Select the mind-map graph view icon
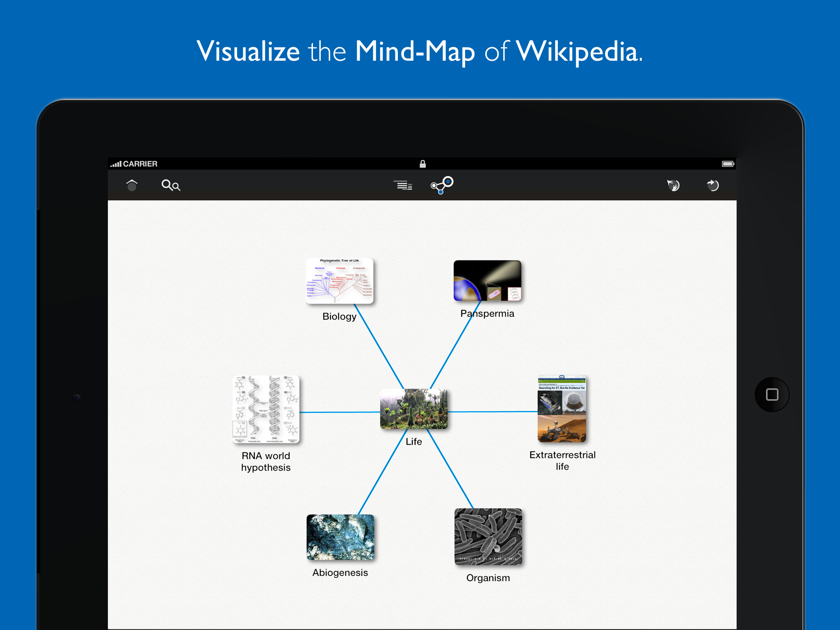This screenshot has width=840, height=630. tap(442, 185)
